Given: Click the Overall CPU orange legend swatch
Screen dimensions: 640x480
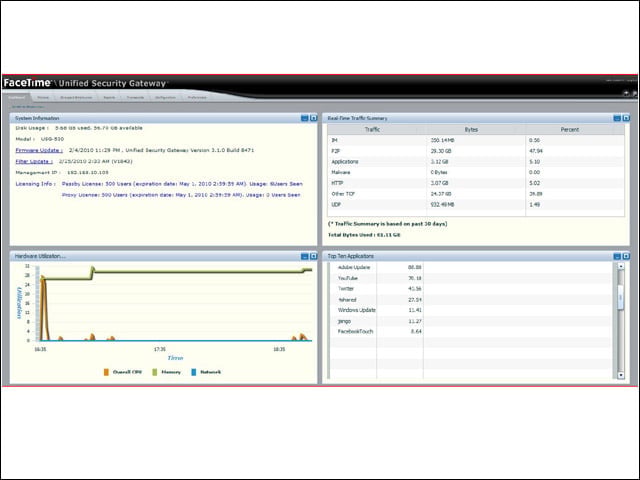Looking at the screenshot, I should 106,372.
